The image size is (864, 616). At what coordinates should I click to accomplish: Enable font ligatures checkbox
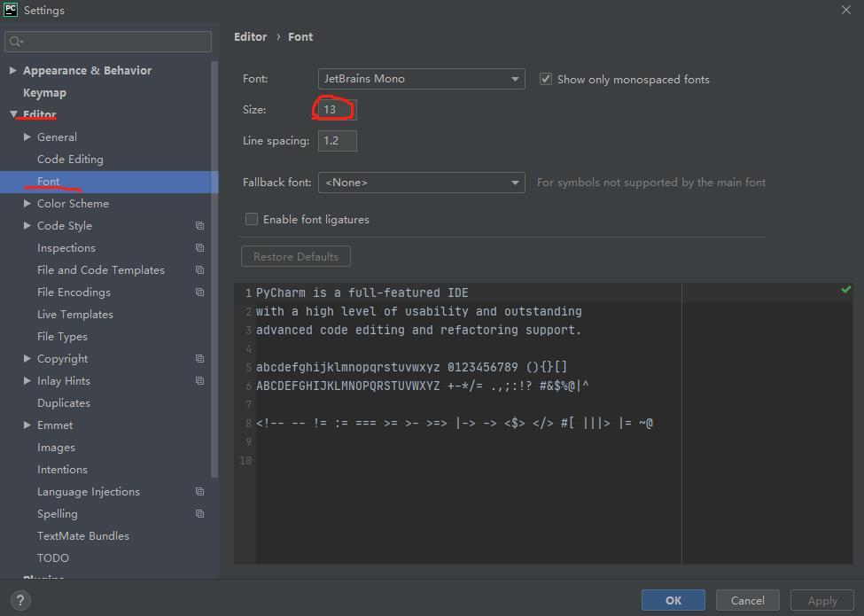pos(252,219)
